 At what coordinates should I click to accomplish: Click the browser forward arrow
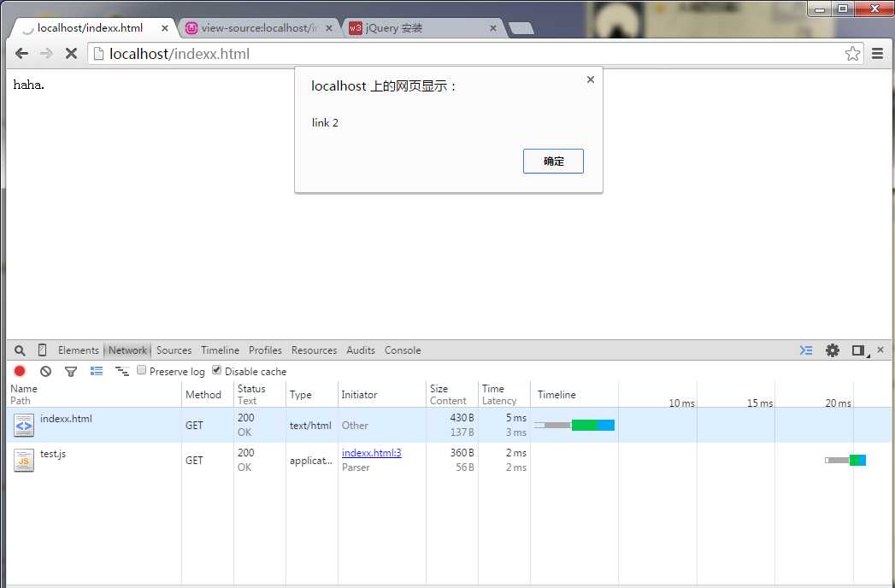[46, 54]
